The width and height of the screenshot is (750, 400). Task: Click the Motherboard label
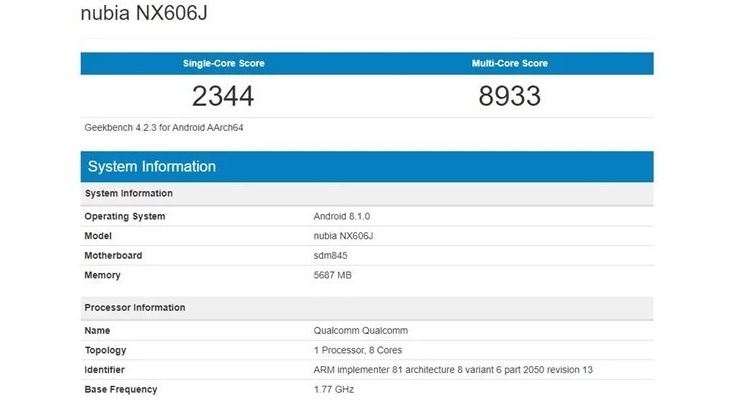(x=113, y=256)
